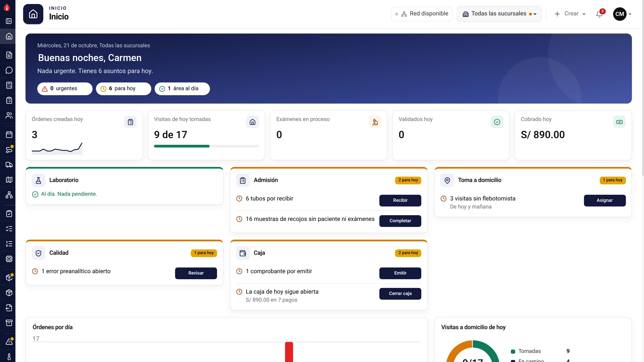Screen dimensions: 644x362
Task: Click the Órdenes creadas hoy sparkline chart
Action: pos(57,148)
